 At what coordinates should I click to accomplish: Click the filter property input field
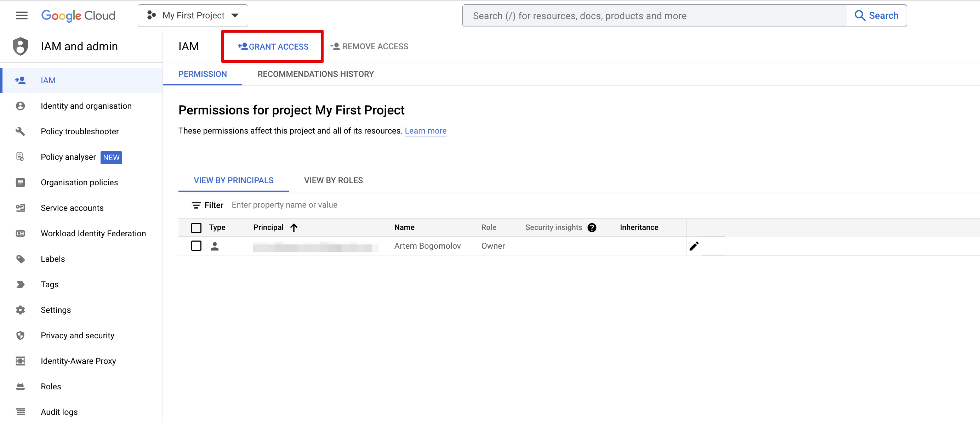(285, 205)
